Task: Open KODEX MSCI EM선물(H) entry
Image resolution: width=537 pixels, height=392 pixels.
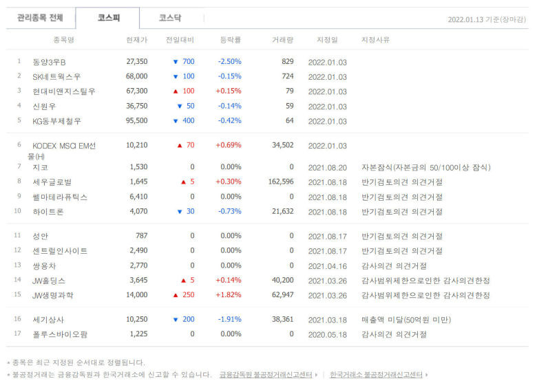Action: point(62,151)
